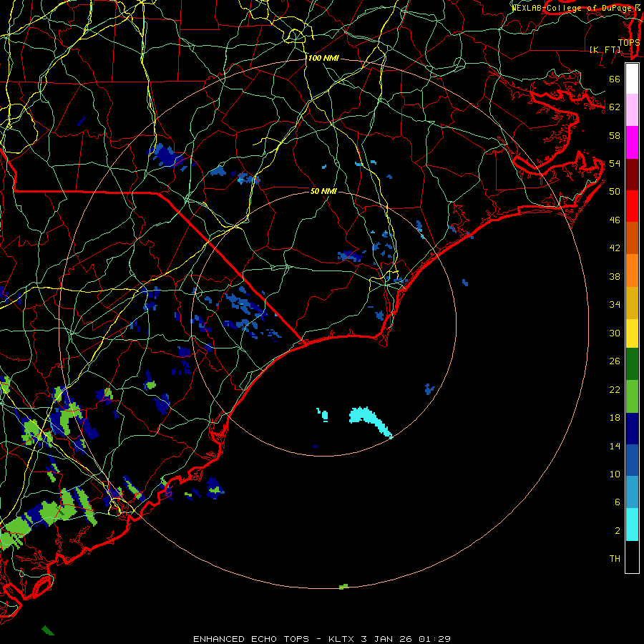This screenshot has width=644, height=644.
Task: Click the small cyan echo west of large one
Action: tap(323, 415)
